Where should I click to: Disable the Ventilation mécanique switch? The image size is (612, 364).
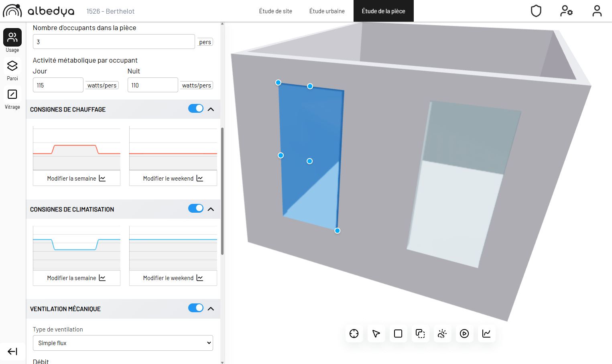[196, 308]
